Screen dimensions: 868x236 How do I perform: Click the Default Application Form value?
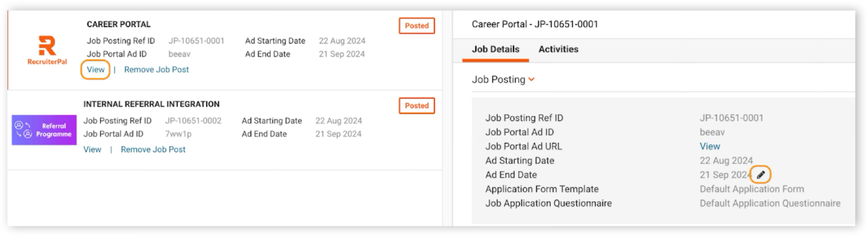pos(752,189)
